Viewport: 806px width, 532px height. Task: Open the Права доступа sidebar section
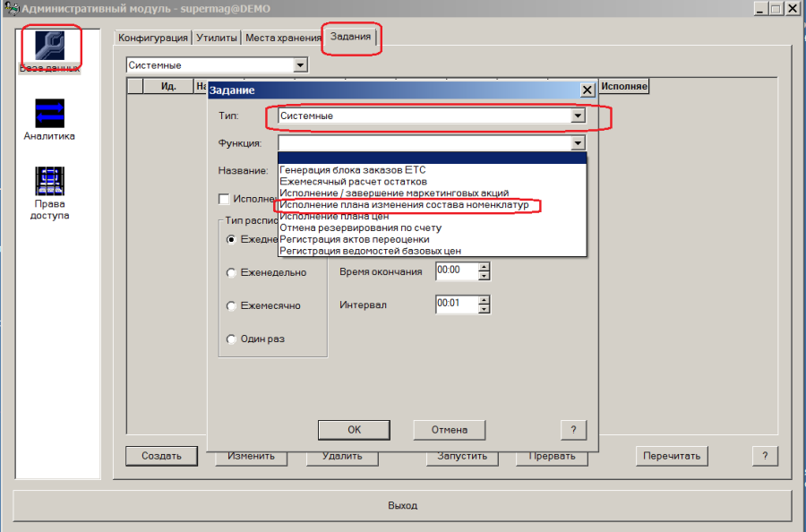point(49,193)
